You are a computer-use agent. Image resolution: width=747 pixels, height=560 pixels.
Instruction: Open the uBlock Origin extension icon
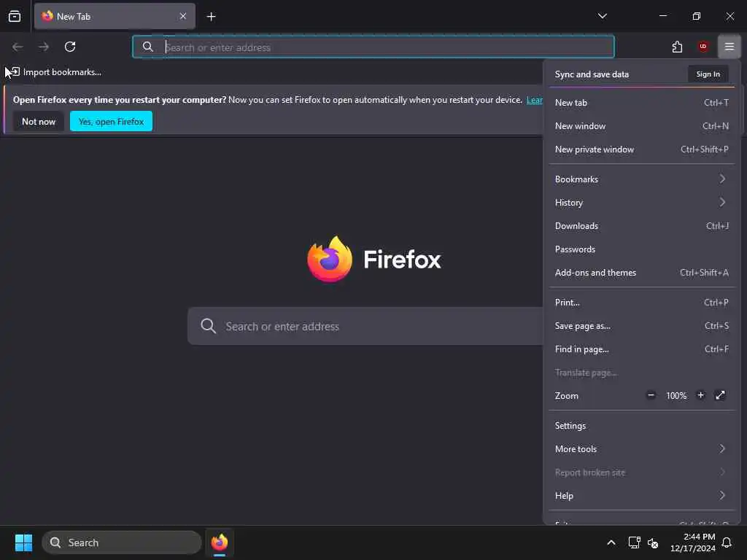[x=703, y=47]
